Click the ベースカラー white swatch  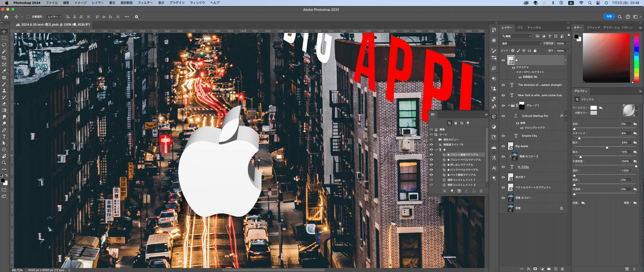point(593,108)
